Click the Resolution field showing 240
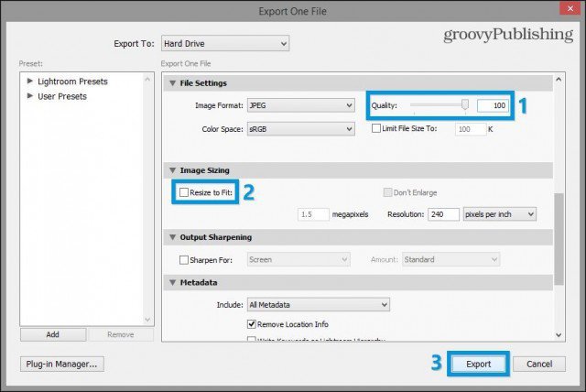586x392 pixels. click(443, 214)
